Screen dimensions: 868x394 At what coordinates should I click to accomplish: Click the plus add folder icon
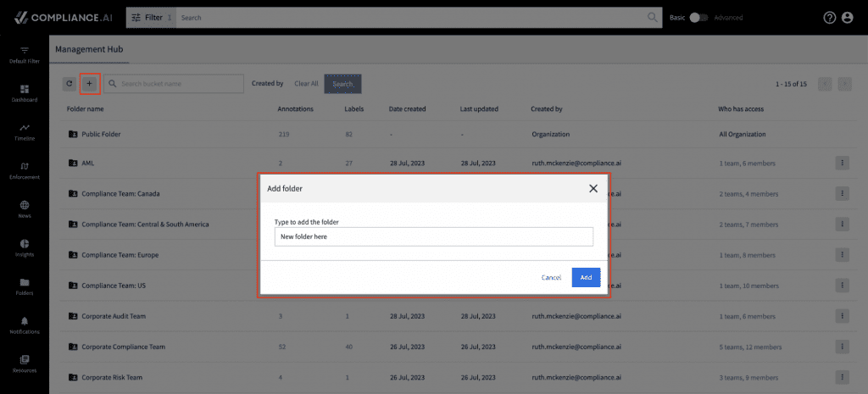[x=90, y=84]
